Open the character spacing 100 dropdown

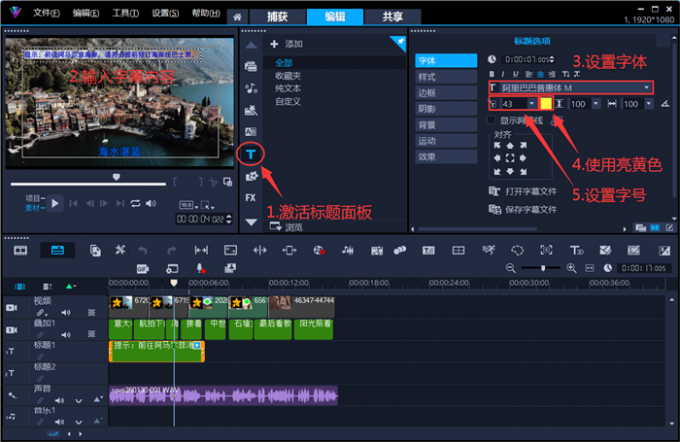pos(649,104)
